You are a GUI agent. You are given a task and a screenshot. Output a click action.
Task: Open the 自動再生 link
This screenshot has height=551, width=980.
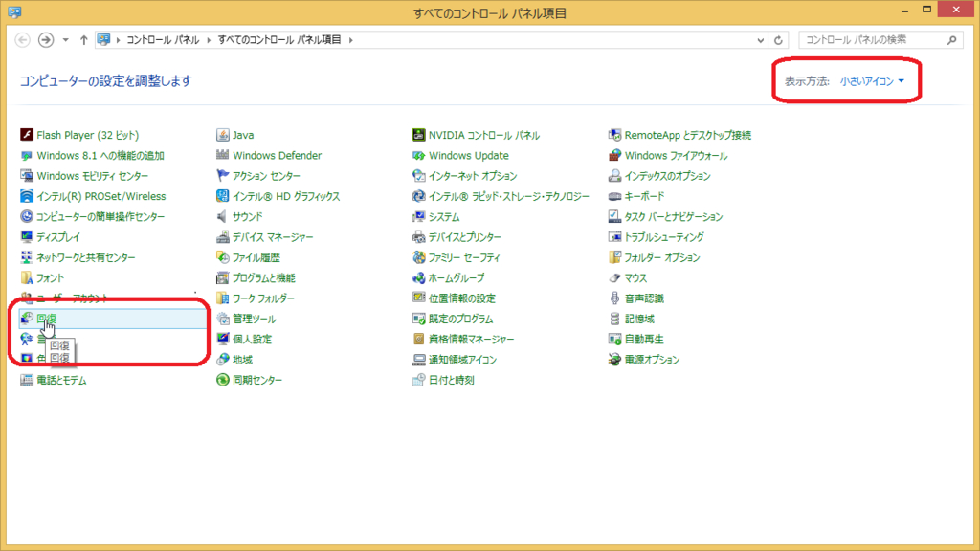[644, 340]
